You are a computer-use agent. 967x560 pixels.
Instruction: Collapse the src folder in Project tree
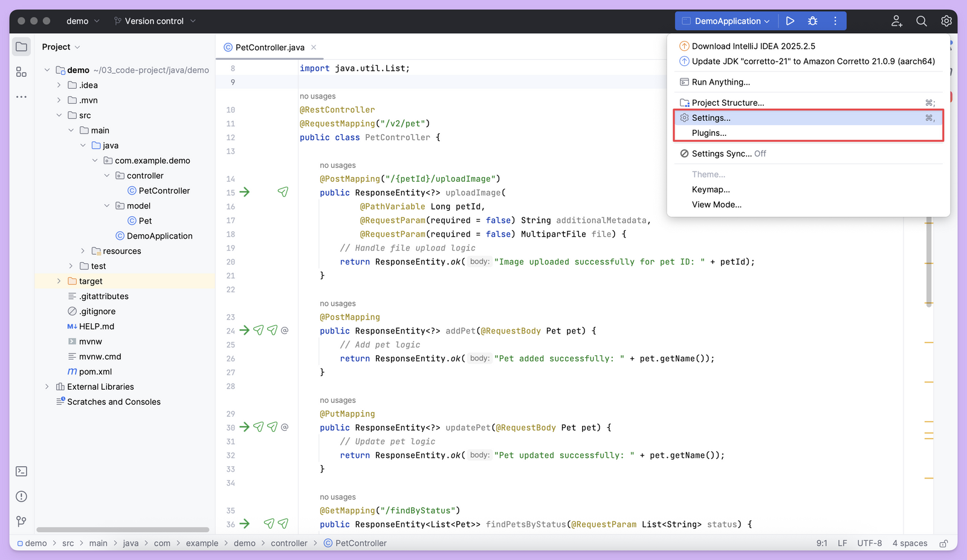[59, 115]
